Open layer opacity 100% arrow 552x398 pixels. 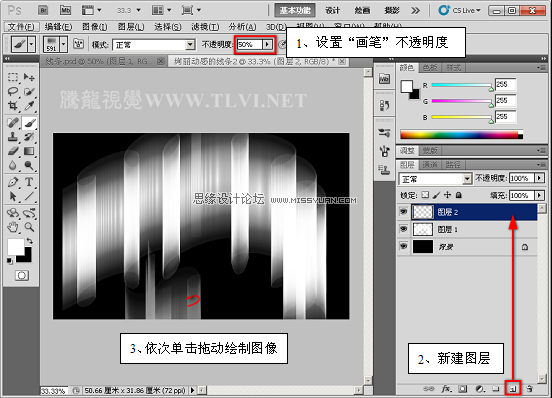(x=539, y=178)
